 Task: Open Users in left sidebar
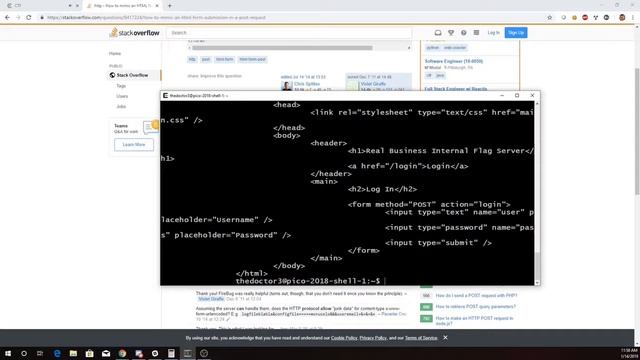tap(122, 96)
